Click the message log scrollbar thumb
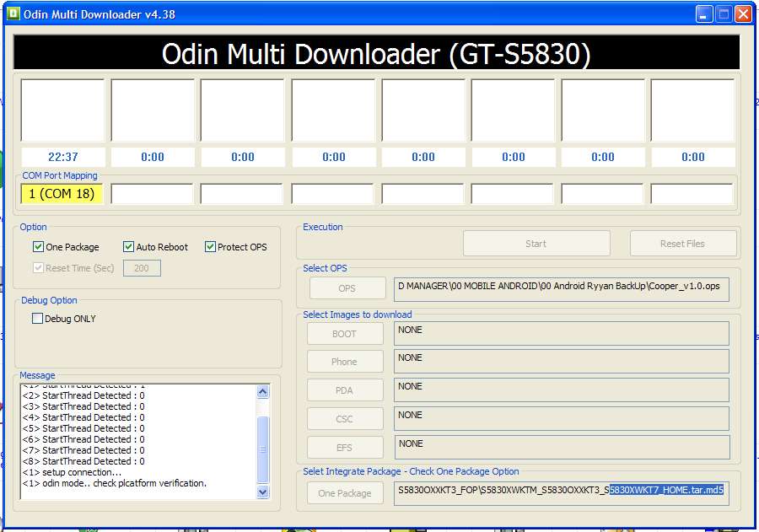Screen dimensions: 759x532 coord(262,449)
